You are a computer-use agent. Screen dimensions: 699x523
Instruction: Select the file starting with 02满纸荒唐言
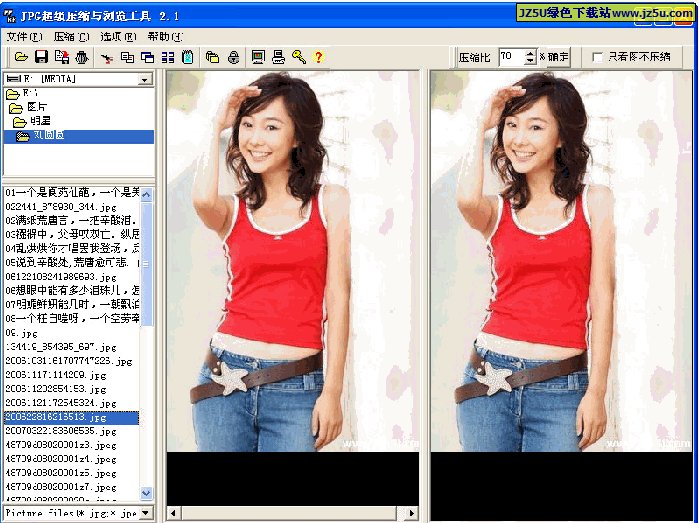pos(72,220)
